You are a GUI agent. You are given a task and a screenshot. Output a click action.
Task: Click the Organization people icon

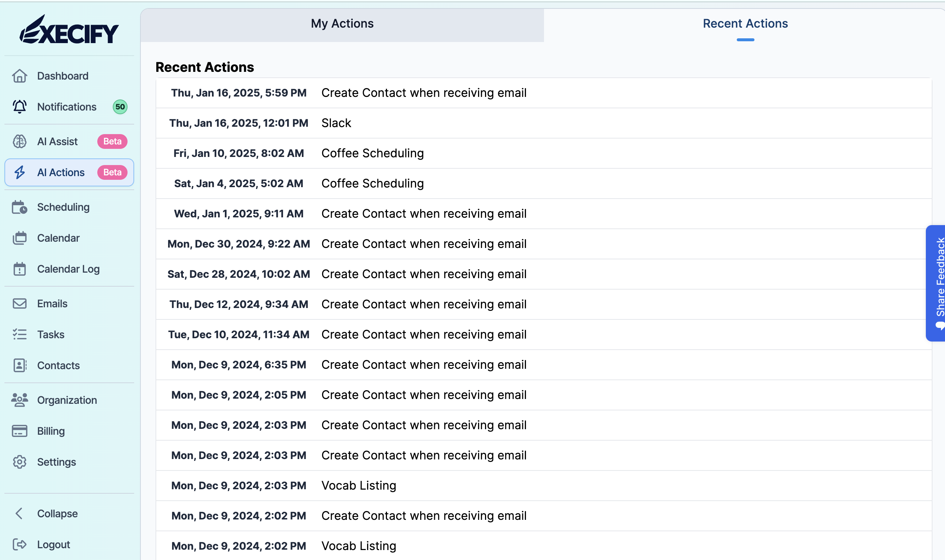[20, 400]
